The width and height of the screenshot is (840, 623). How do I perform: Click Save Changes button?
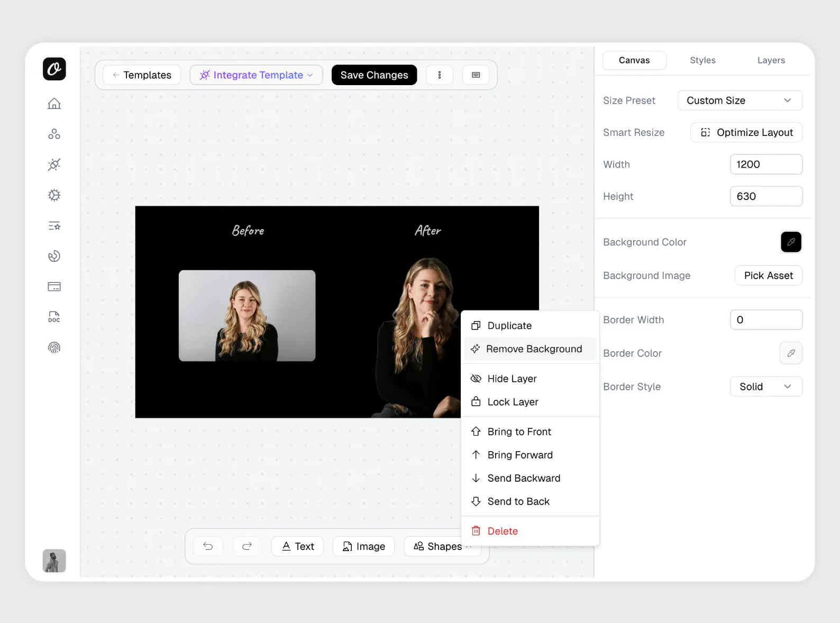tap(375, 75)
